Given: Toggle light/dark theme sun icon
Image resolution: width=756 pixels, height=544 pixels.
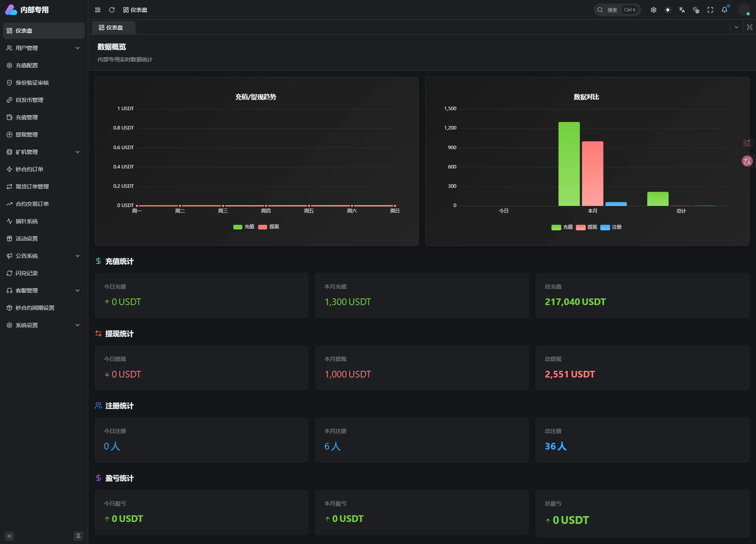Looking at the screenshot, I should [668, 10].
